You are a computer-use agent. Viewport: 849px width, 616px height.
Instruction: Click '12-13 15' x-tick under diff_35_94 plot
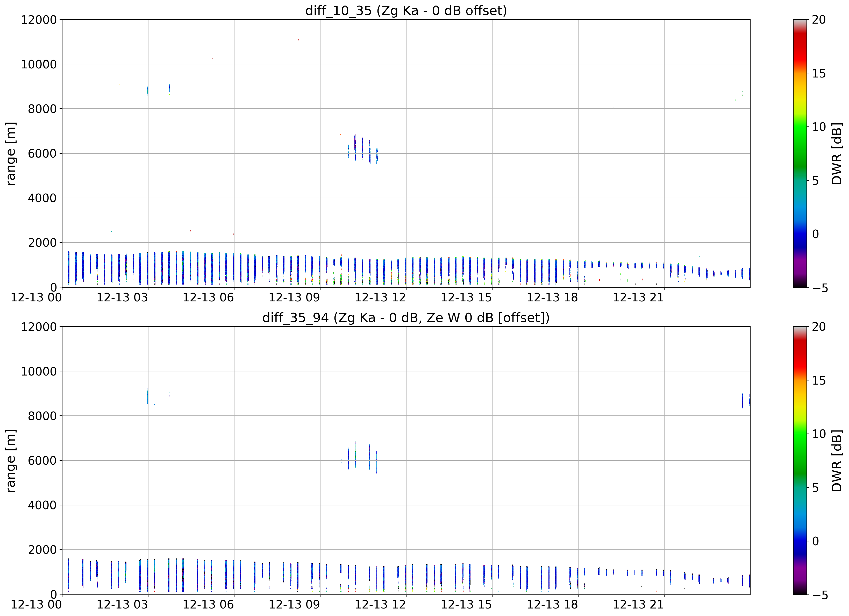[466, 605]
